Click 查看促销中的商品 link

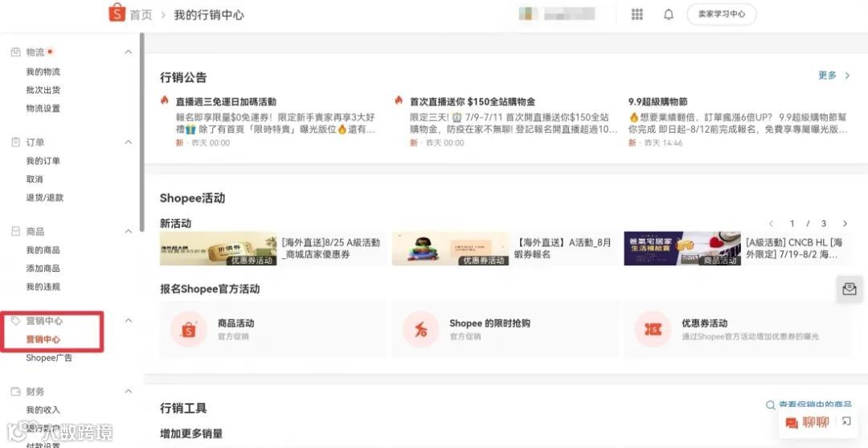(815, 405)
